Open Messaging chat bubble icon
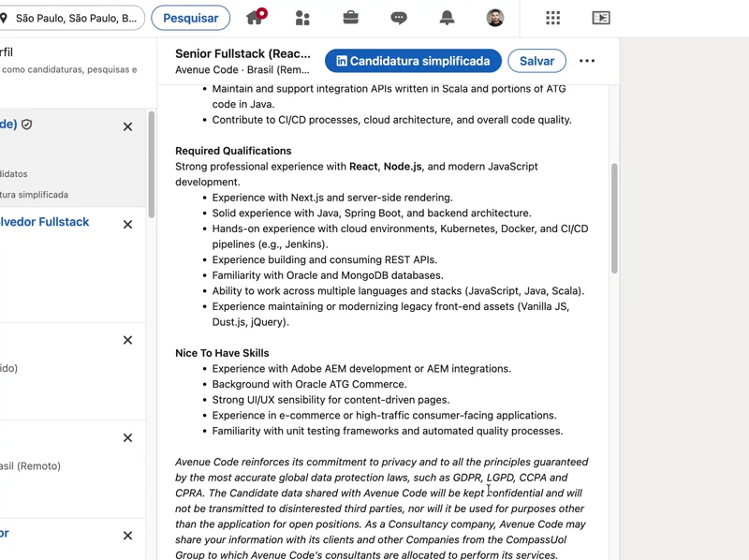The width and height of the screenshot is (749, 560). pyautogui.click(x=399, y=18)
